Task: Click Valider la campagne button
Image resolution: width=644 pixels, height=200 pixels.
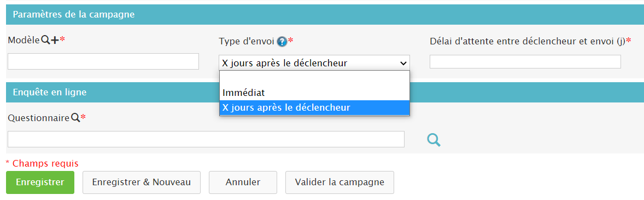Action: point(339,182)
